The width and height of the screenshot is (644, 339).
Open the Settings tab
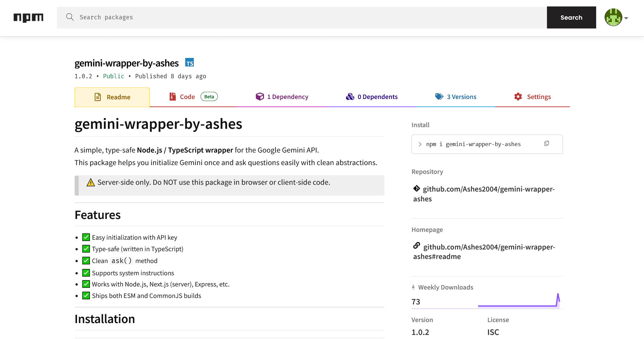533,97
